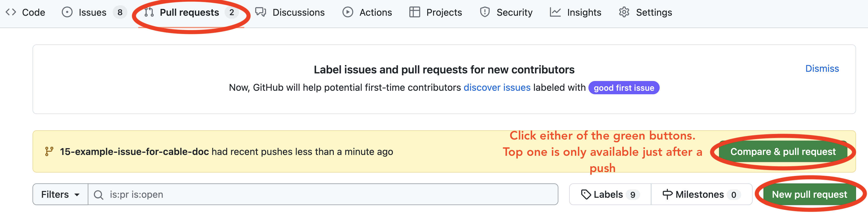Click the Security shield icon
Screen dimensions: 868x214
485,12
